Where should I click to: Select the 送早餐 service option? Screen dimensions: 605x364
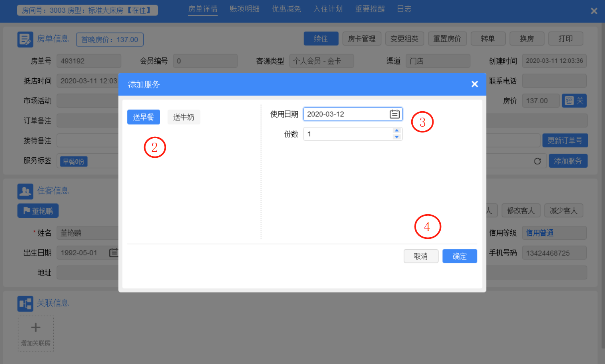coord(144,117)
